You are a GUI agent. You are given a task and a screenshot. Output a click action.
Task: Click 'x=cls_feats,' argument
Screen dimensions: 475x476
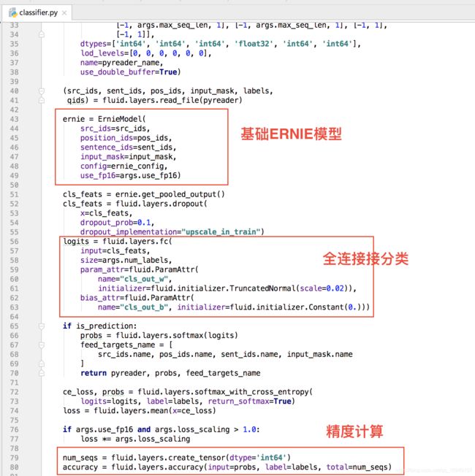point(107,213)
